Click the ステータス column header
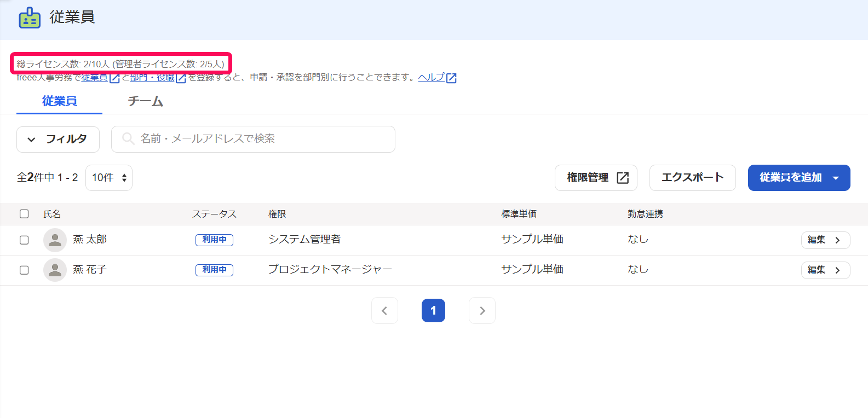 coord(214,214)
